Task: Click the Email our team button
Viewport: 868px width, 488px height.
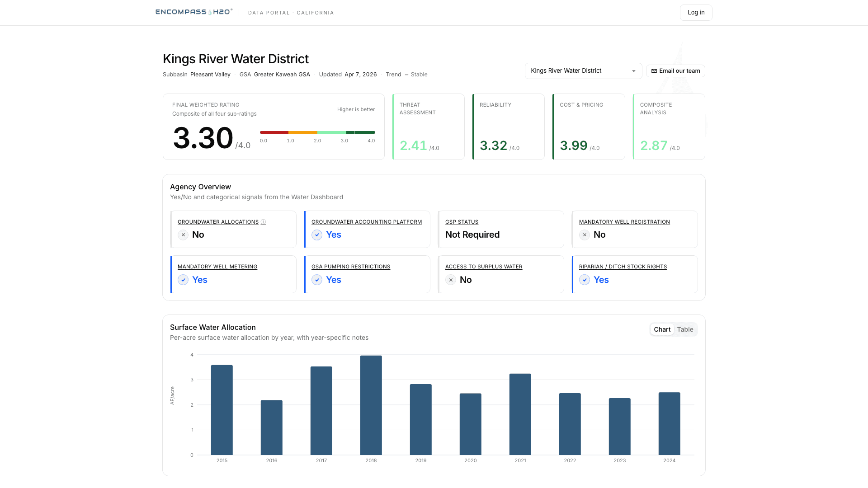Action: [x=675, y=71]
